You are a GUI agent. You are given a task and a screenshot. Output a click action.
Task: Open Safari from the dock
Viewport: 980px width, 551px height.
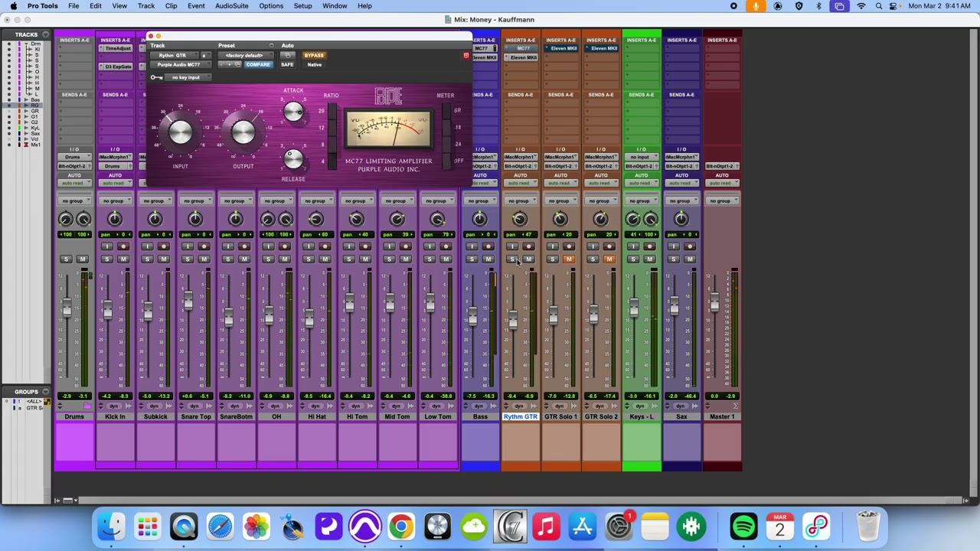click(220, 527)
